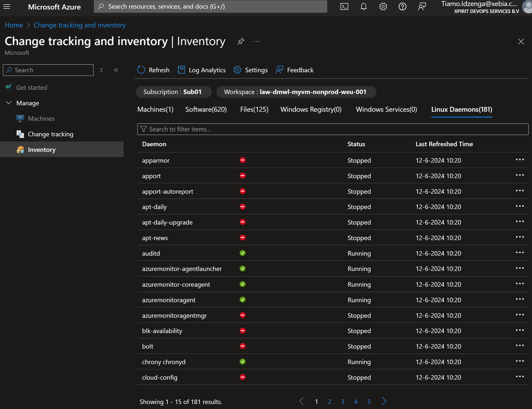This screenshot has width=532, height=409.
Task: Click the Inventory boxes icon in sidebar
Action: click(20, 150)
